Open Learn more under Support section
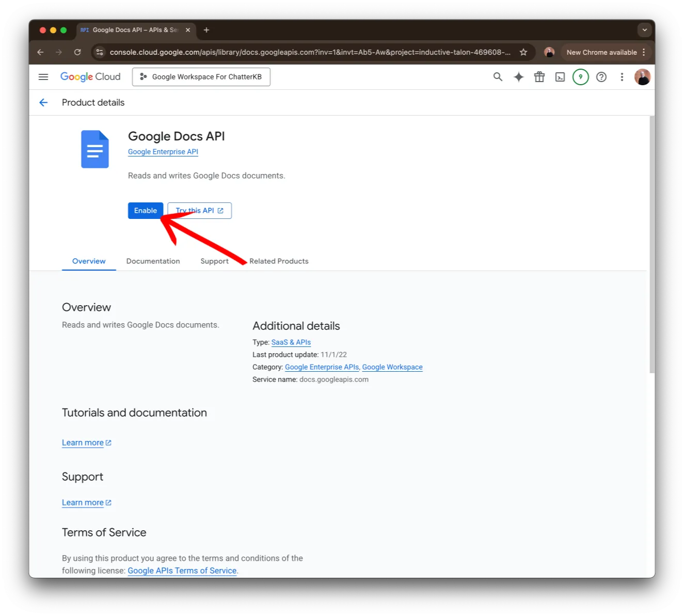Viewport: 684px width, 616px height. coord(87,503)
